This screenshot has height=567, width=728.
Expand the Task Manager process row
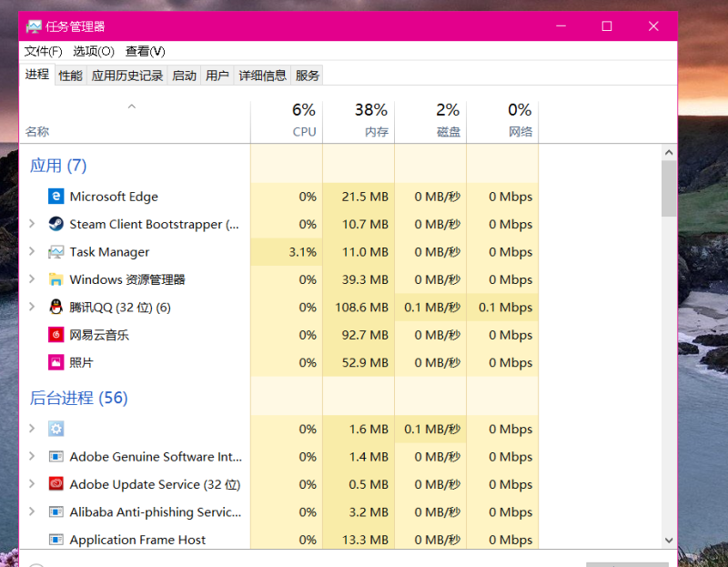32,251
